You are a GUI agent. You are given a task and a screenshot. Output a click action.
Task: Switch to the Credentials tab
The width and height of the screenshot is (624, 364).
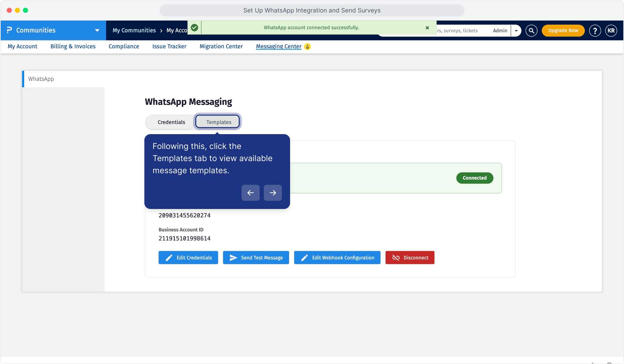click(x=171, y=122)
